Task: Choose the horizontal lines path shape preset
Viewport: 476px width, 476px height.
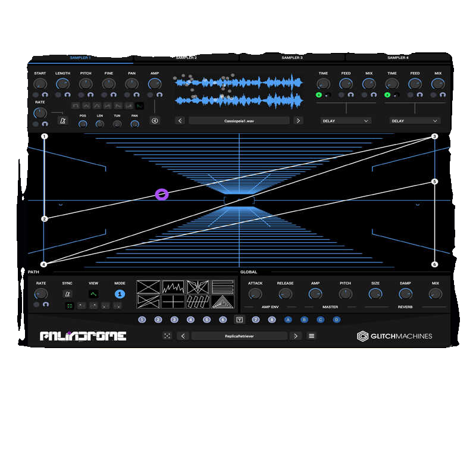Action: coord(223,287)
